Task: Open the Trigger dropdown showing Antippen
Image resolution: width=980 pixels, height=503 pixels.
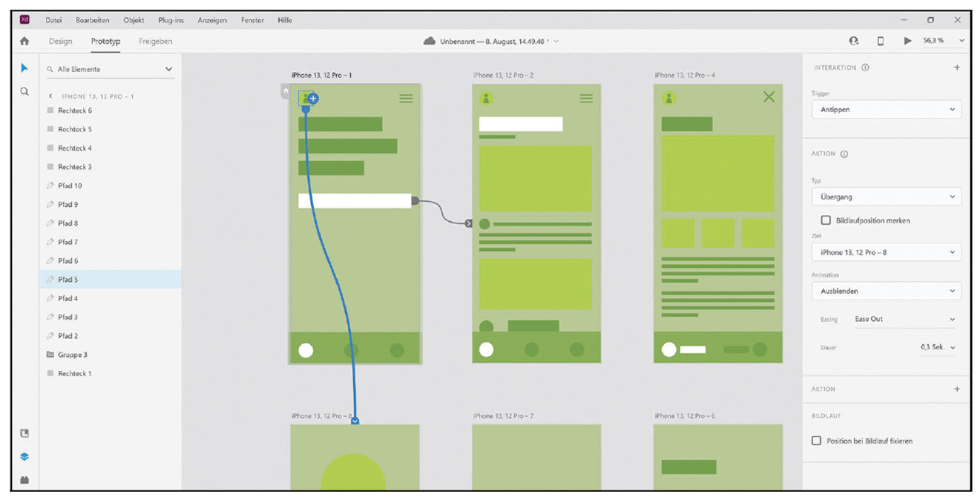Action: [x=886, y=110]
